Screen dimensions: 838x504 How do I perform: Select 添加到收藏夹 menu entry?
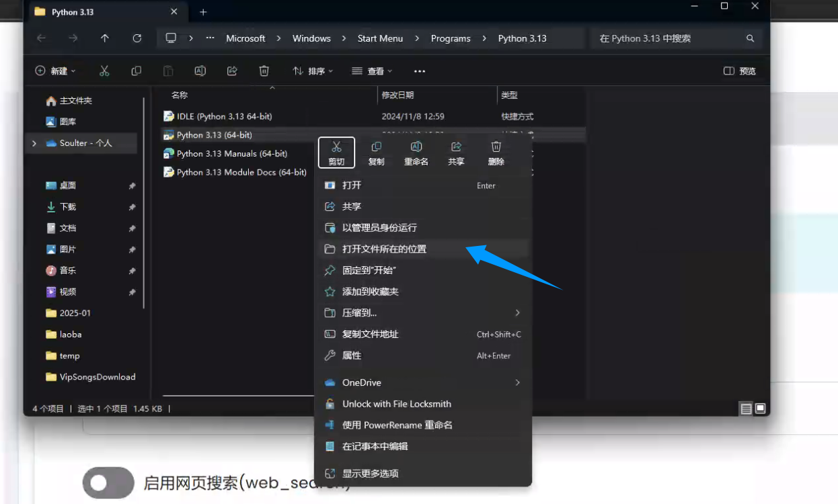(x=423, y=292)
